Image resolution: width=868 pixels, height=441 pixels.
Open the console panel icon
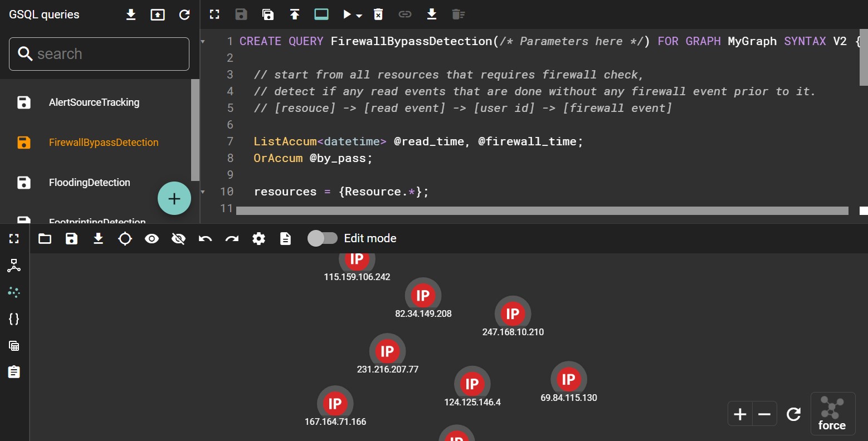[321, 14]
